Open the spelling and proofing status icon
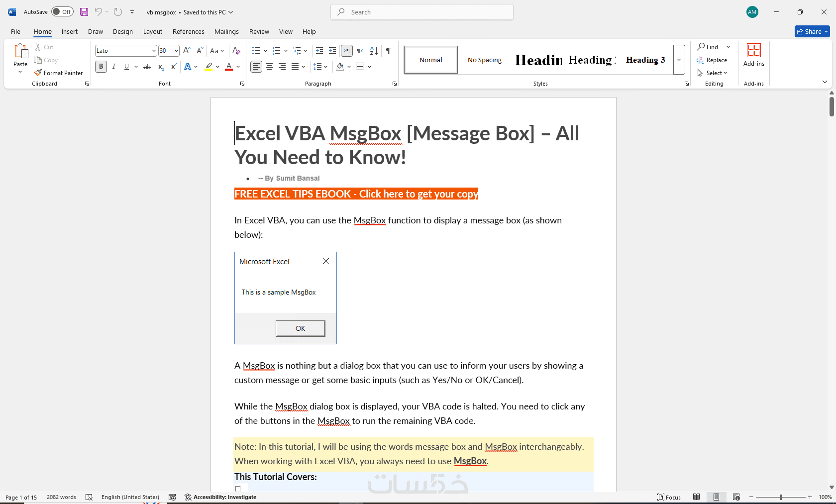 pyautogui.click(x=89, y=497)
